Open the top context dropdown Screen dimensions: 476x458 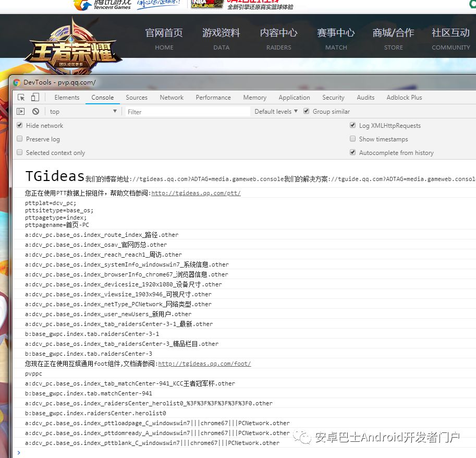click(83, 112)
